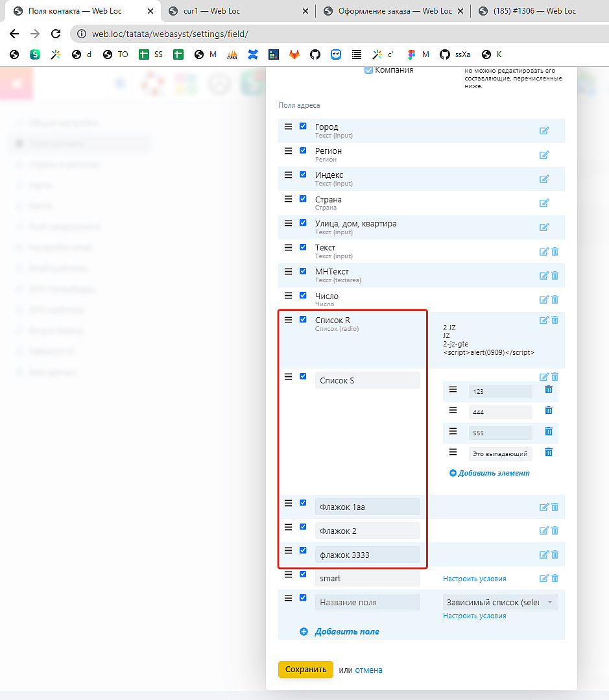609x700 pixels.
Task: Delete the 444 list item
Action: tap(549, 411)
